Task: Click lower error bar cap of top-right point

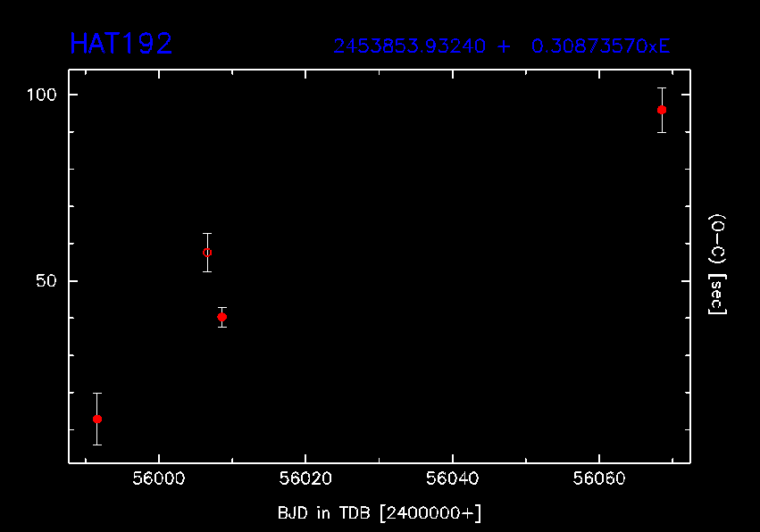Action: 662,132
